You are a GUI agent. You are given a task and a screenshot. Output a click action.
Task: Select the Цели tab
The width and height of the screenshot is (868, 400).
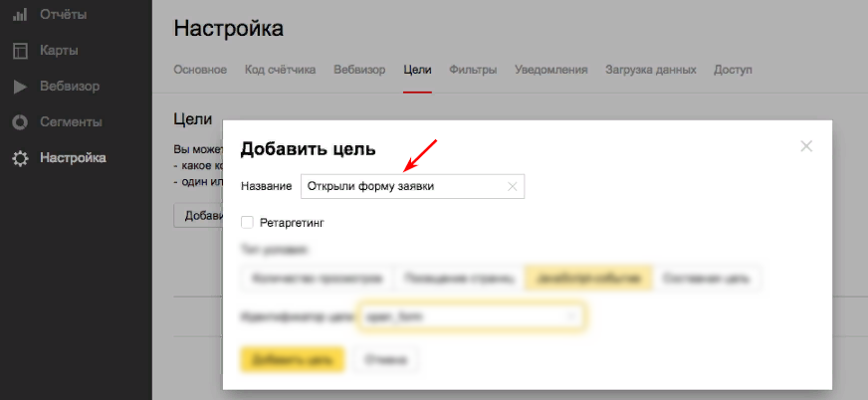coord(417,71)
